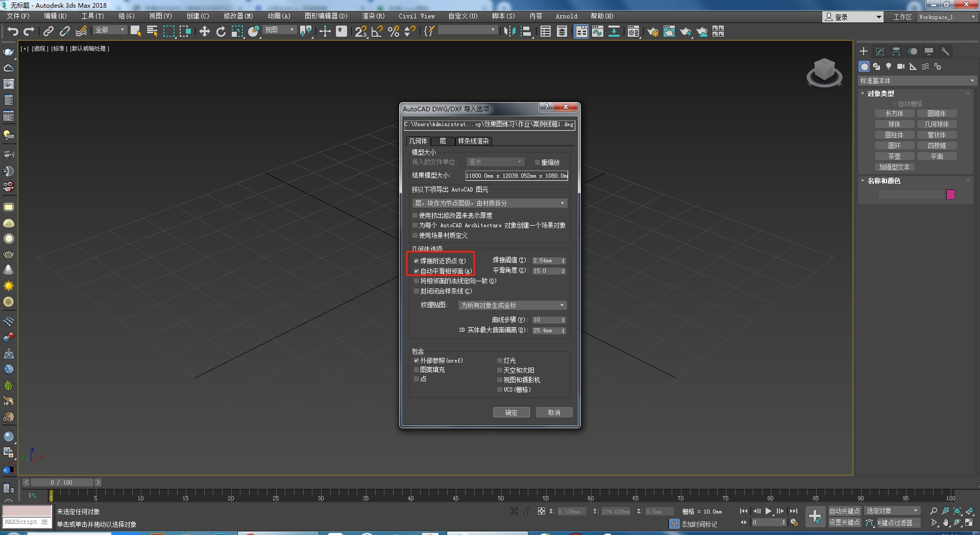
Task: Enable 封闭闭合样条线 checkbox
Action: pyautogui.click(x=416, y=291)
